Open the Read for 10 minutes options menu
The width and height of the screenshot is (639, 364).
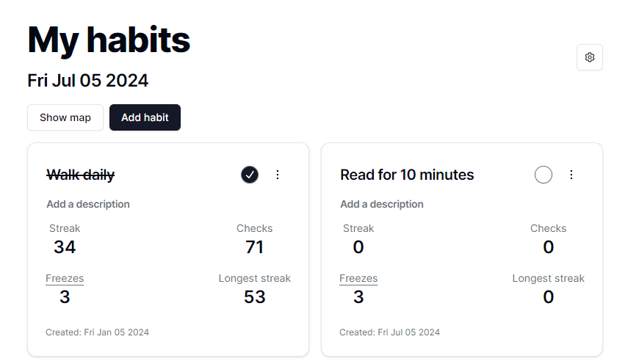point(571,175)
